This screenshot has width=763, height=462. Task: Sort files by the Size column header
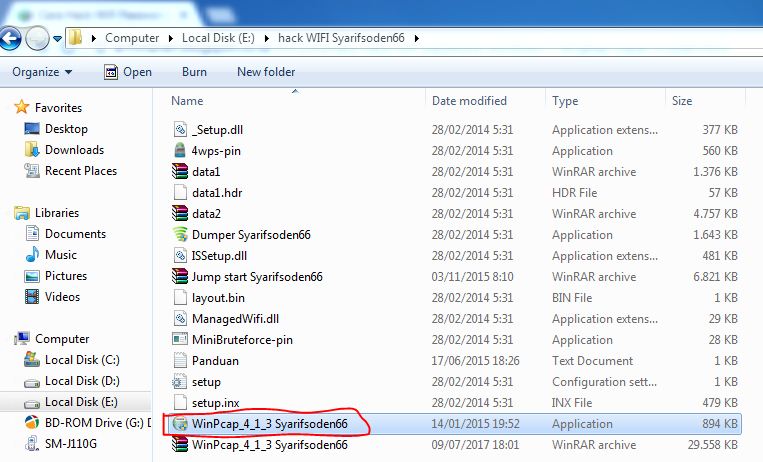(682, 101)
